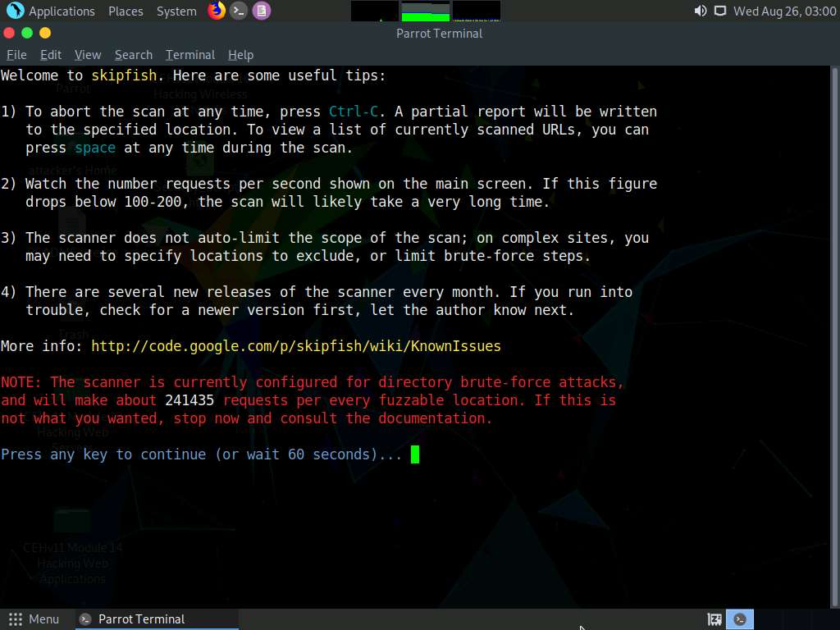Click the black system monitor applet on right
The image size is (840, 630).
coord(477,11)
